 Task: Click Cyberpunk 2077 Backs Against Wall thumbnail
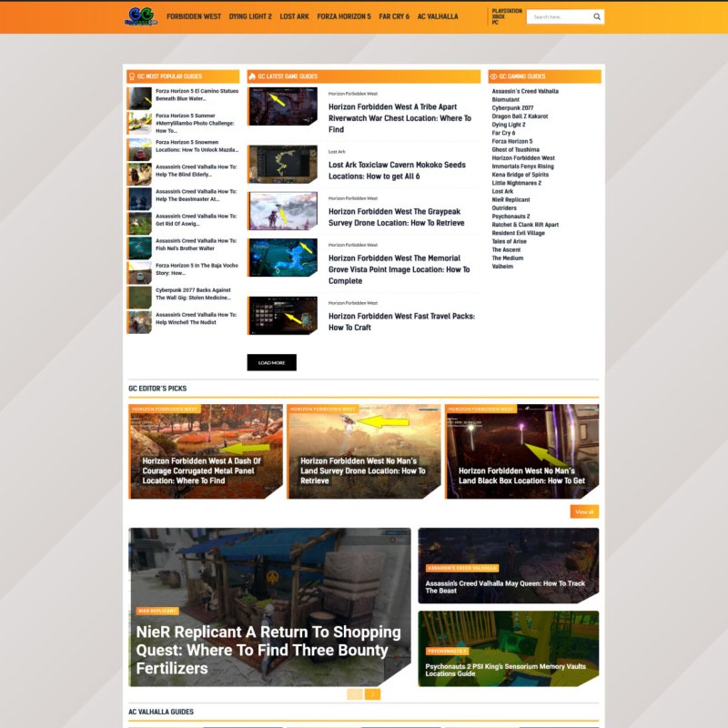[139, 298]
